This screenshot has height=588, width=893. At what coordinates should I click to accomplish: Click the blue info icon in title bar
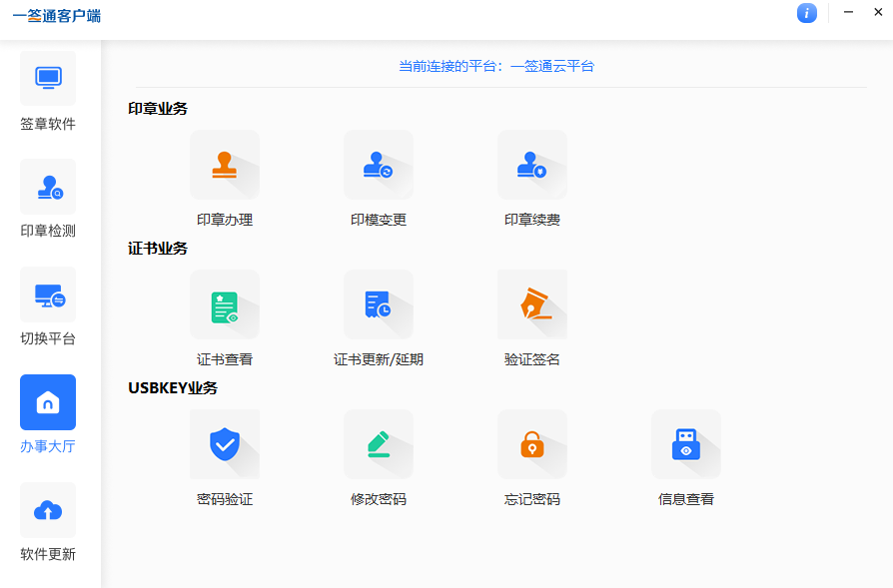tap(807, 13)
